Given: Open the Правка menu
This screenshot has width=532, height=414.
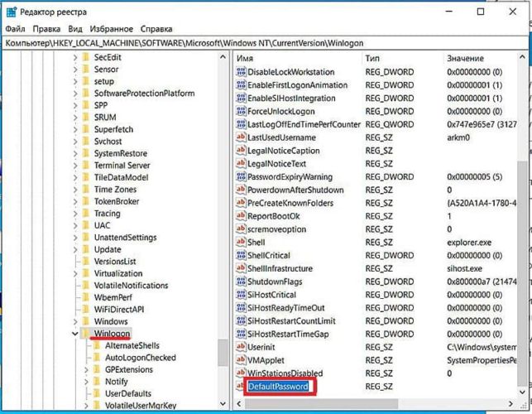Looking at the screenshot, I should pos(46,29).
